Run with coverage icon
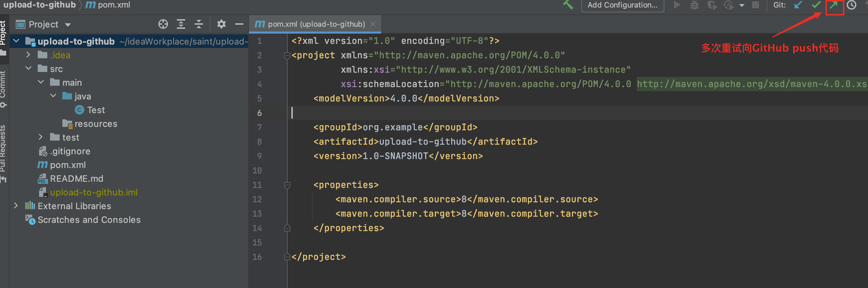Image resolution: width=868 pixels, height=288 pixels. (712, 5)
